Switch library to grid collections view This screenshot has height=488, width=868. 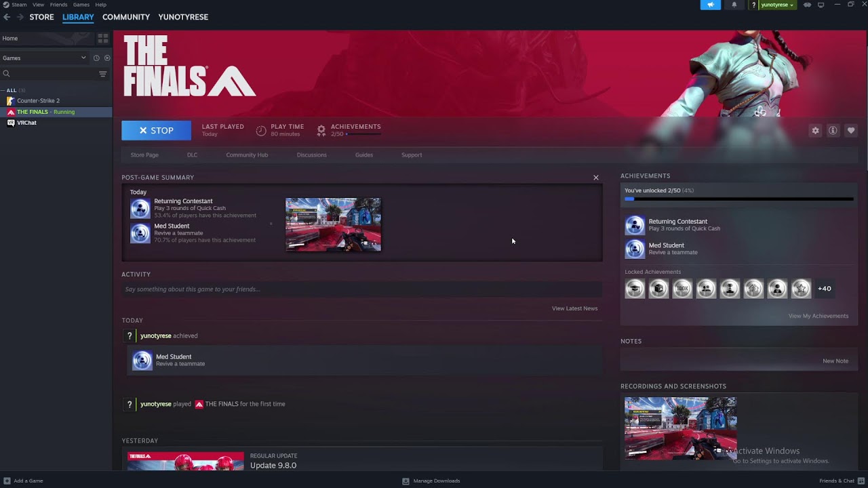(x=103, y=39)
